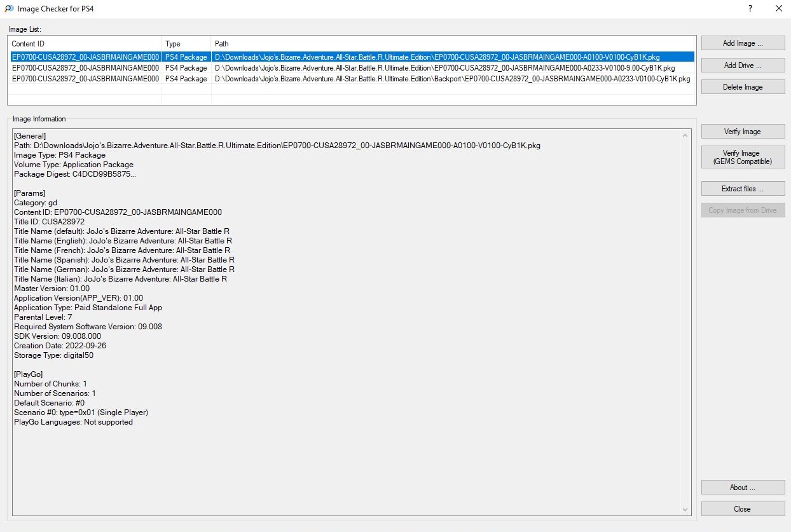Click the Title ID: CUSA28972 line
Image resolution: width=791 pixels, height=532 pixels.
coord(49,222)
